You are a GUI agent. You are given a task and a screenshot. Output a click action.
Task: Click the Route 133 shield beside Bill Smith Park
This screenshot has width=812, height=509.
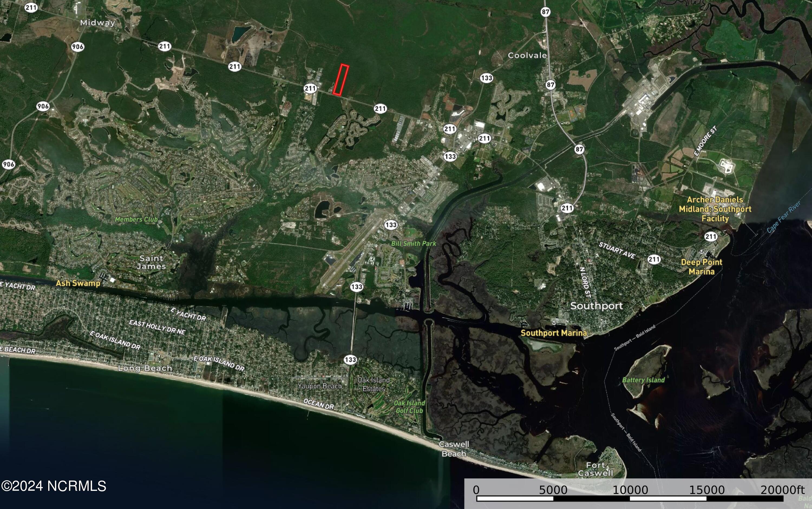click(391, 225)
